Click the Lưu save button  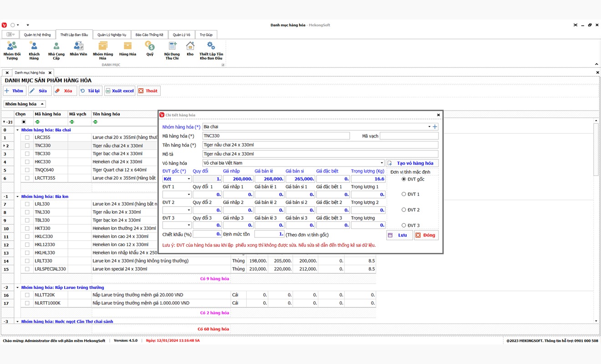pyautogui.click(x=399, y=235)
